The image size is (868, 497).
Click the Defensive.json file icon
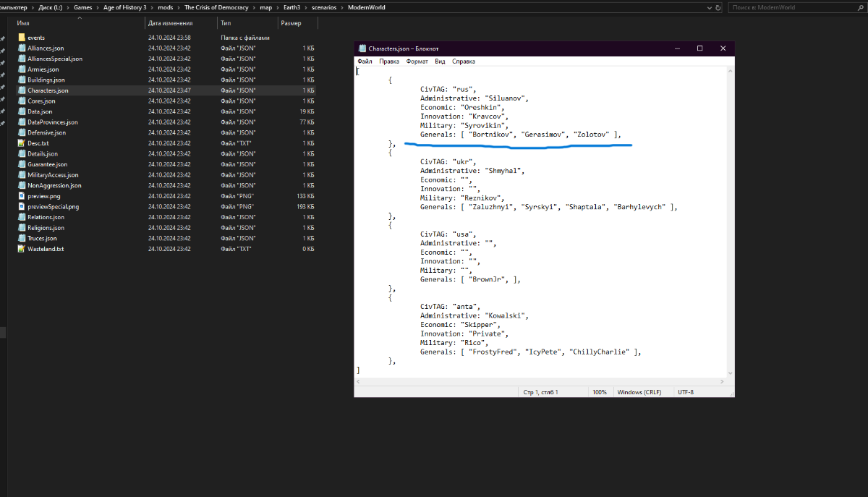(x=22, y=132)
